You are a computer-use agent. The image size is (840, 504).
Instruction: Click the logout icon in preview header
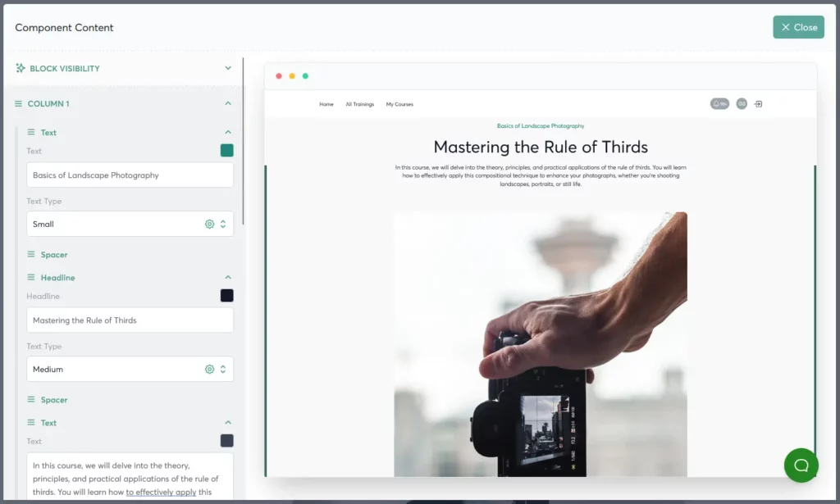[x=758, y=104]
